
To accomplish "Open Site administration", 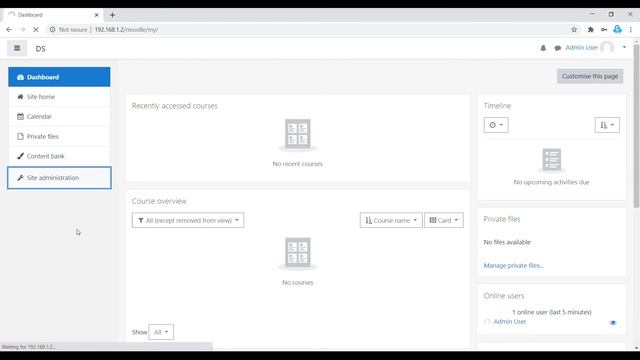I will click(x=59, y=178).
